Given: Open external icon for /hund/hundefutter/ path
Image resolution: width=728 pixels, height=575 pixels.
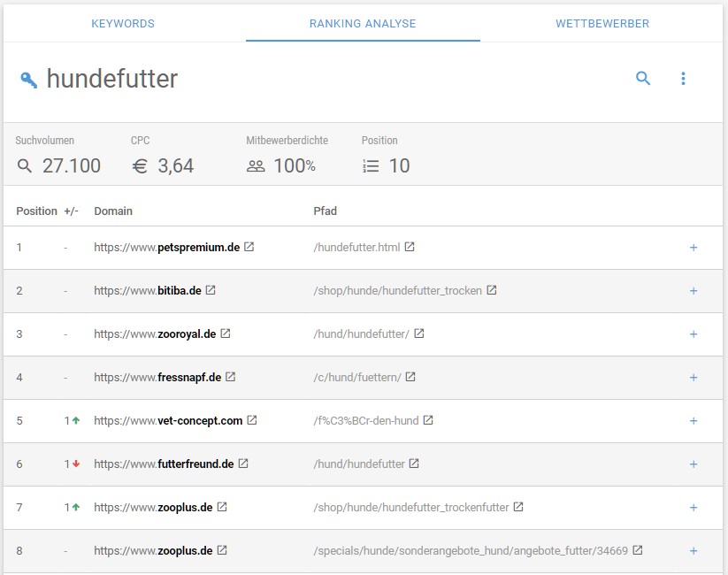Looking at the screenshot, I should (419, 333).
